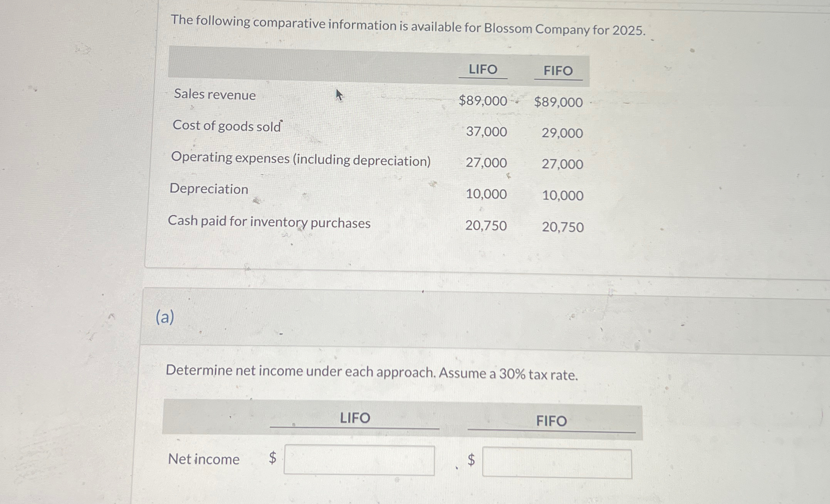Image resolution: width=830 pixels, height=504 pixels.
Task: Click the LIFO net income input field
Action: 358,460
